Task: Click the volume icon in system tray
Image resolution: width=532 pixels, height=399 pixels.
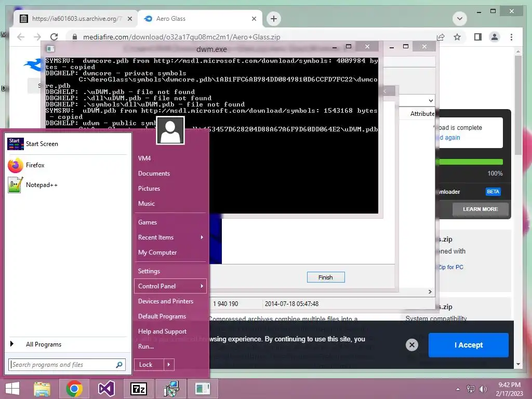Action: (x=483, y=389)
